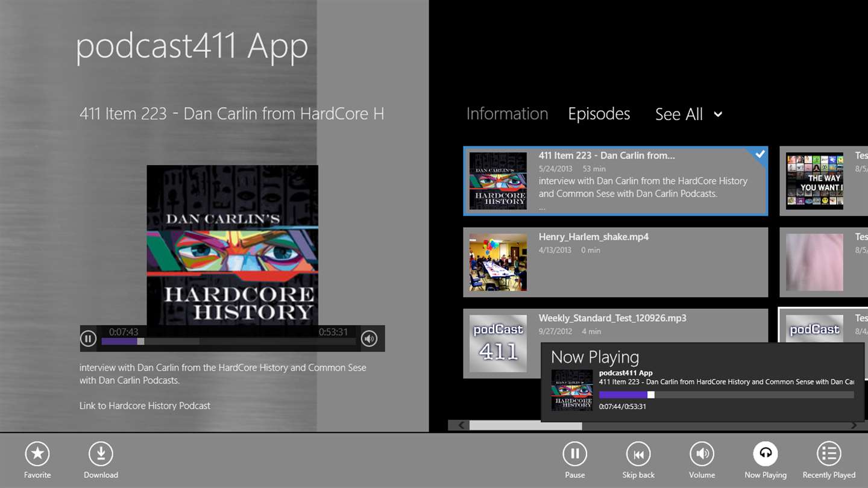Seek using the Now Playing progress slider
The height and width of the screenshot is (488, 868).
coord(726,395)
